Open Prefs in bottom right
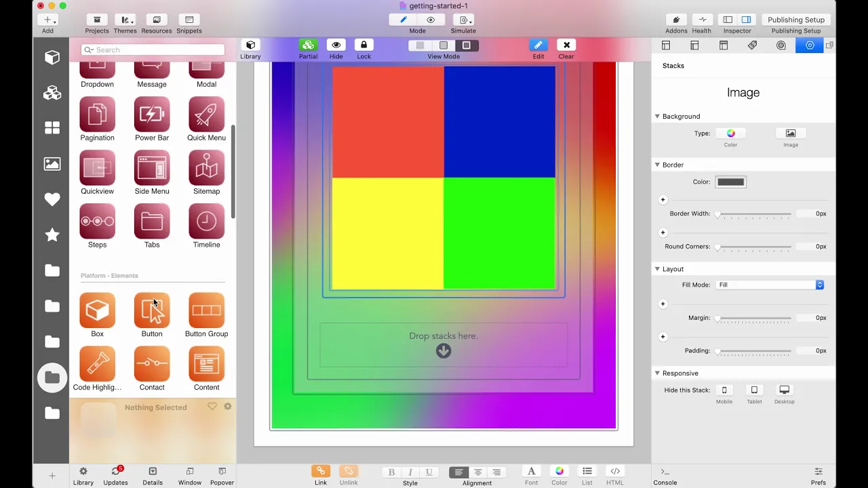This screenshot has height=488, width=868. point(818,476)
